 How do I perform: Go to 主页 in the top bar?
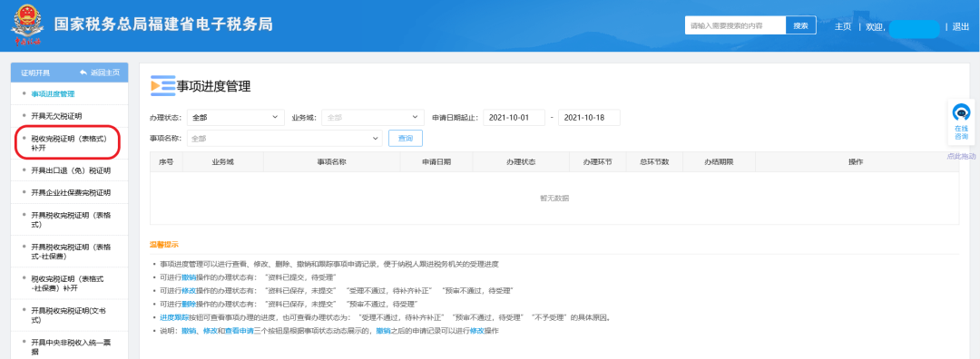click(x=842, y=26)
